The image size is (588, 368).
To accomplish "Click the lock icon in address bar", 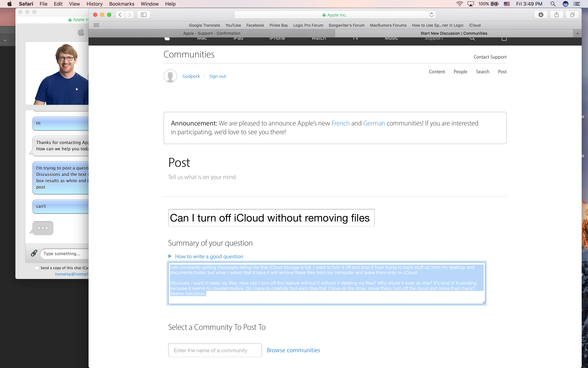I will click(324, 15).
